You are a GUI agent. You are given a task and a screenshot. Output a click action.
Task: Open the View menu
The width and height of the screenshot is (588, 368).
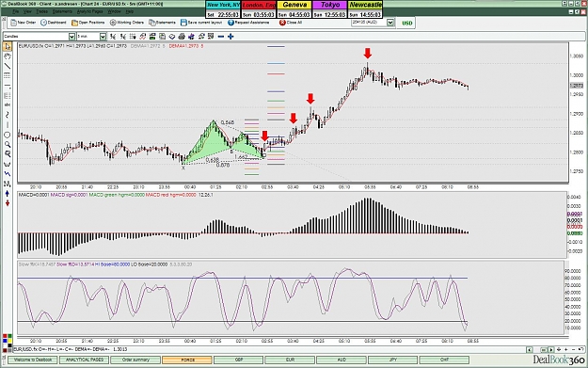pyautogui.click(x=27, y=11)
